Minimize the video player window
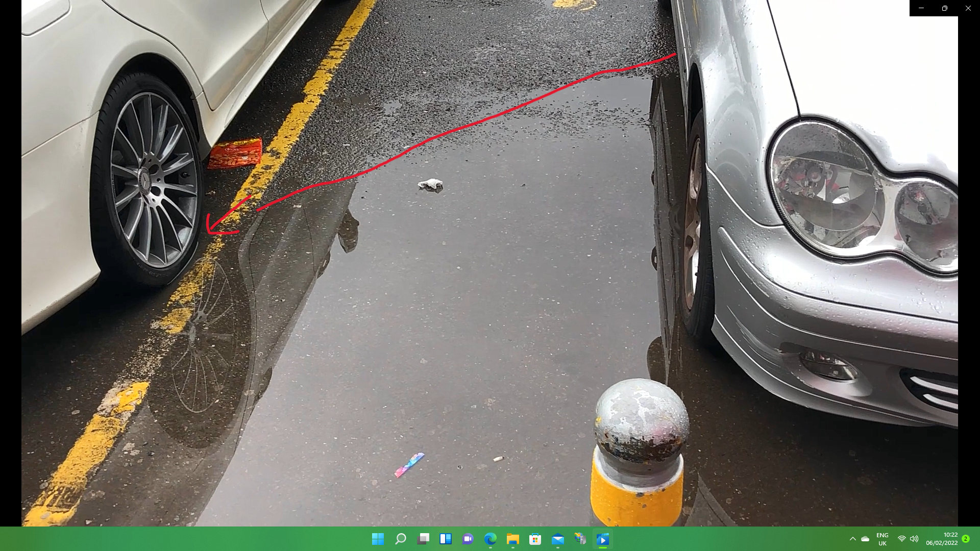The height and width of the screenshot is (551, 980). [x=921, y=8]
